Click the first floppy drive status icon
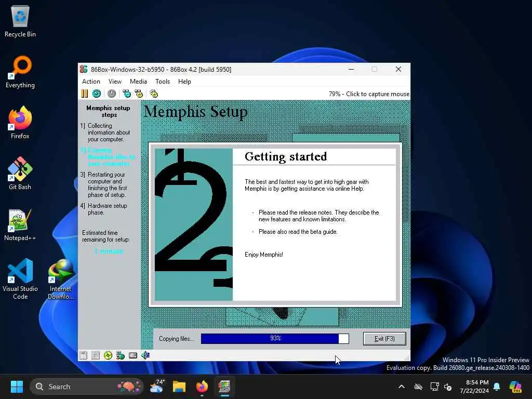 [83, 355]
